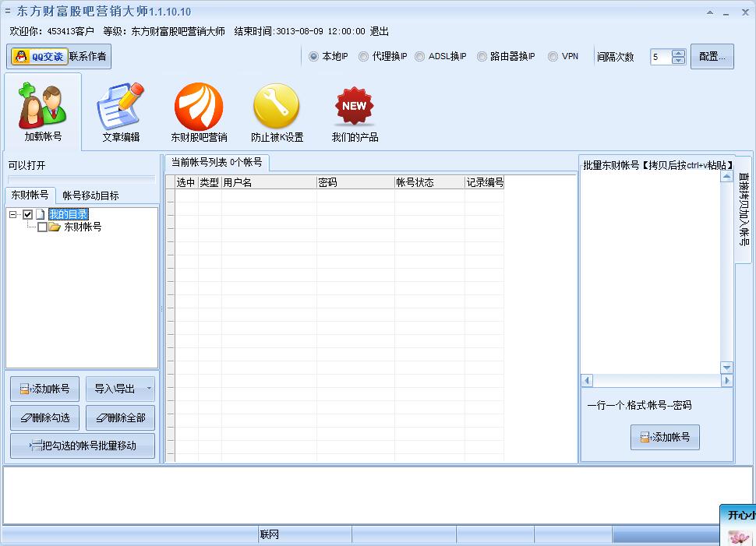Check the 东财帐号 folder checkbox
The width and height of the screenshot is (756, 546).
pos(42,227)
